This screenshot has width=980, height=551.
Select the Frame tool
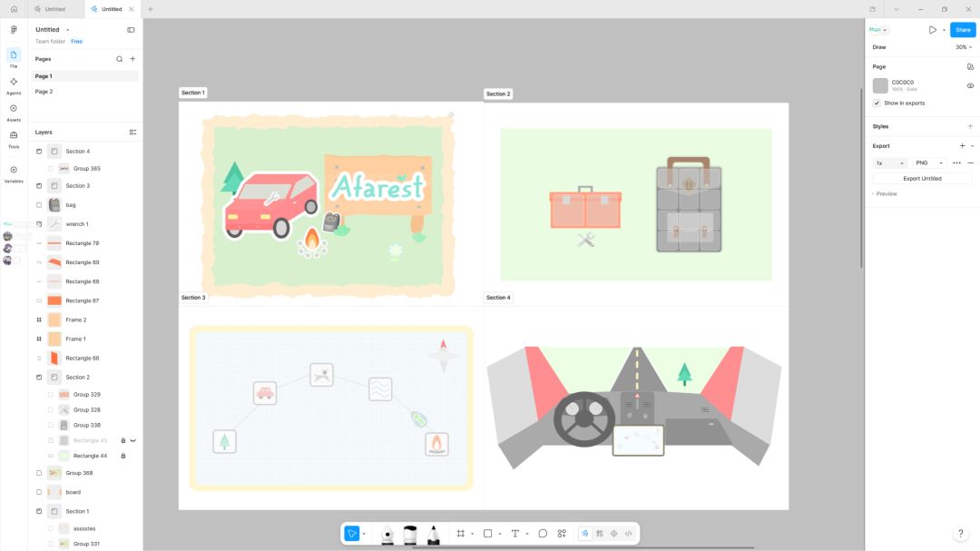461,534
